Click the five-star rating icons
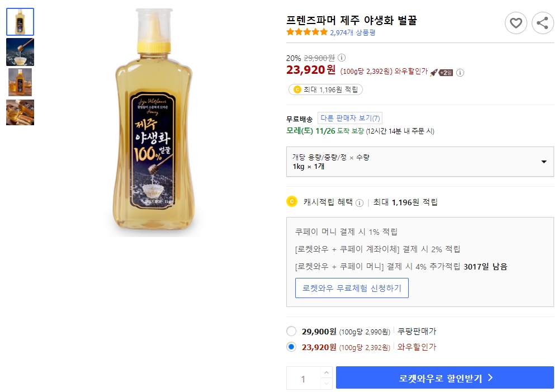558x392 pixels. coord(306,32)
